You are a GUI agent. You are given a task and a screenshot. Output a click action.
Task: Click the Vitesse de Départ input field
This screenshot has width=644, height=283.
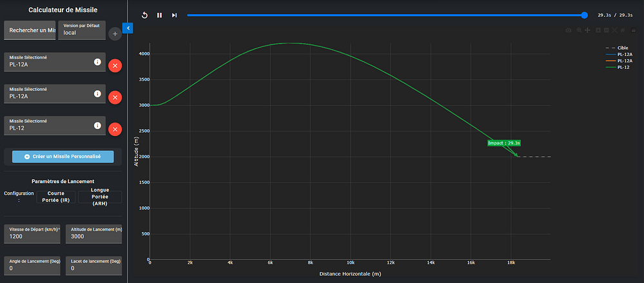click(32, 237)
